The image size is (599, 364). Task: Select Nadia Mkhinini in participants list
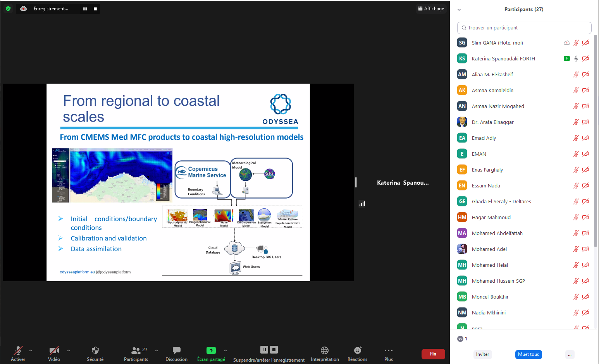pos(524,312)
